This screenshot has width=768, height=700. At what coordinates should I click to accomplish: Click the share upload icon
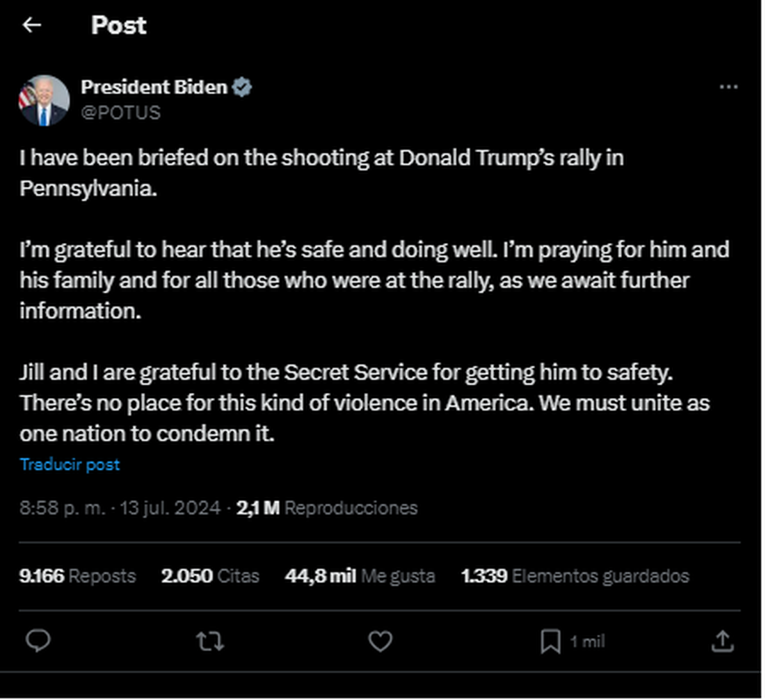[x=722, y=641]
